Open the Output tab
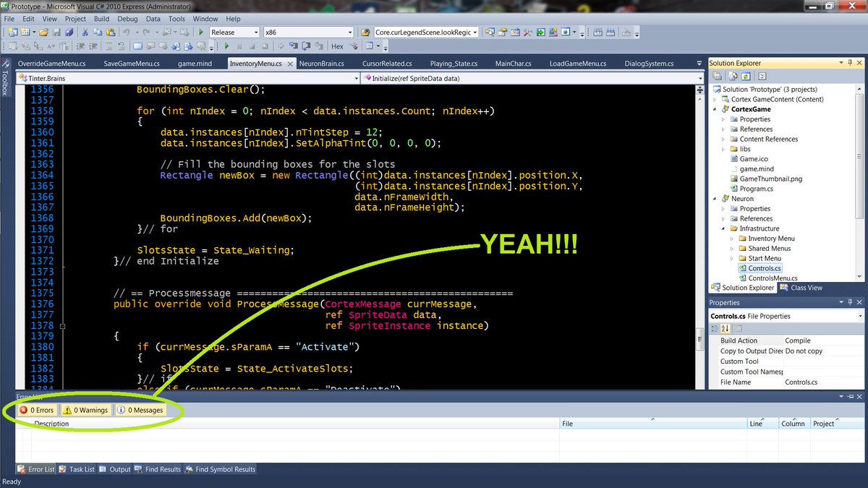 115,469
